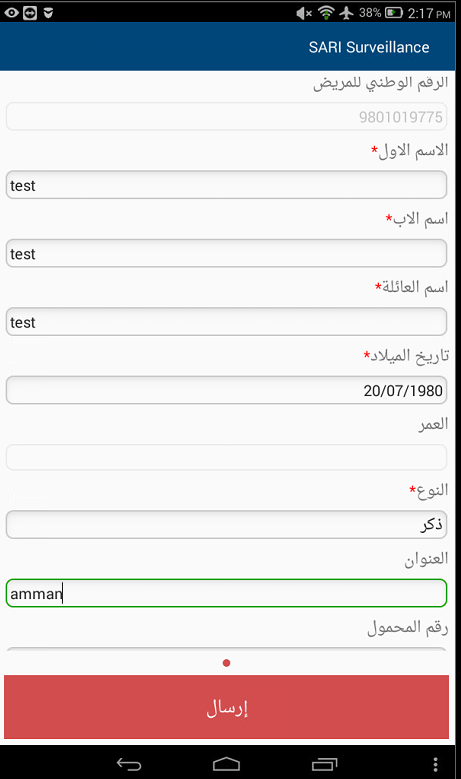Focus the family name field اسم العائلة
Image resolution: width=461 pixels, height=779 pixels.
(227, 321)
